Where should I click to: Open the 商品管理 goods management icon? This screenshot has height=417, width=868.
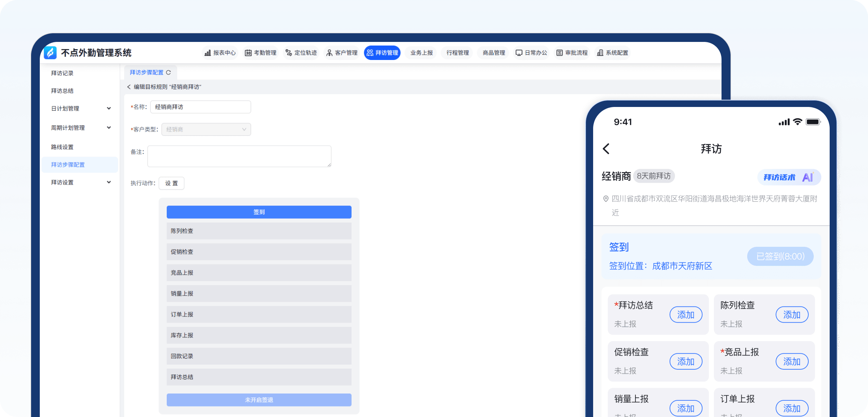[493, 53]
